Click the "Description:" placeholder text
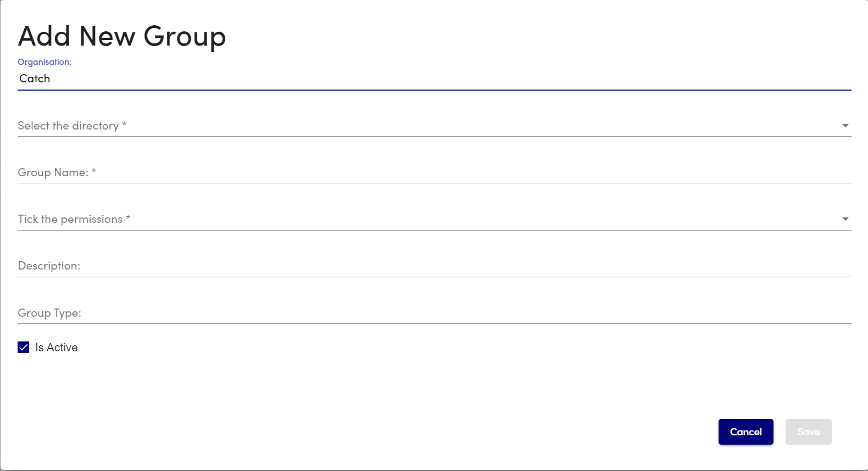The image size is (868, 471). point(49,266)
